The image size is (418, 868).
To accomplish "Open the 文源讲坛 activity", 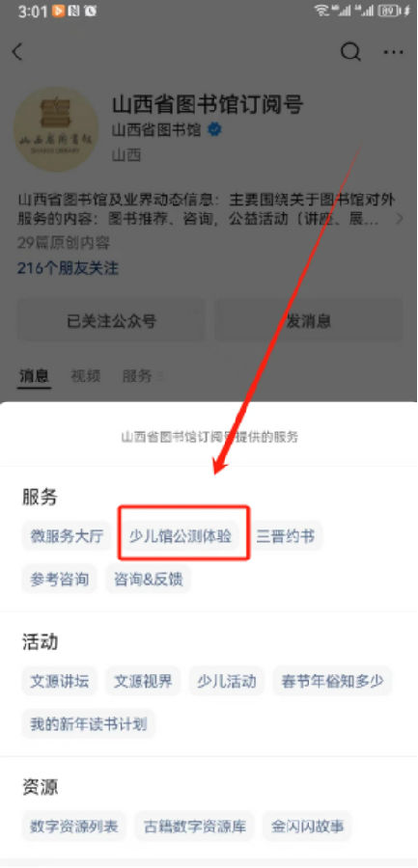I will click(x=59, y=682).
